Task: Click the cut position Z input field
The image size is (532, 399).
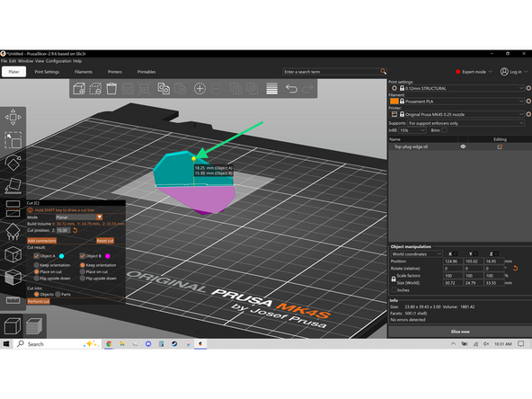Action: pyautogui.click(x=63, y=230)
